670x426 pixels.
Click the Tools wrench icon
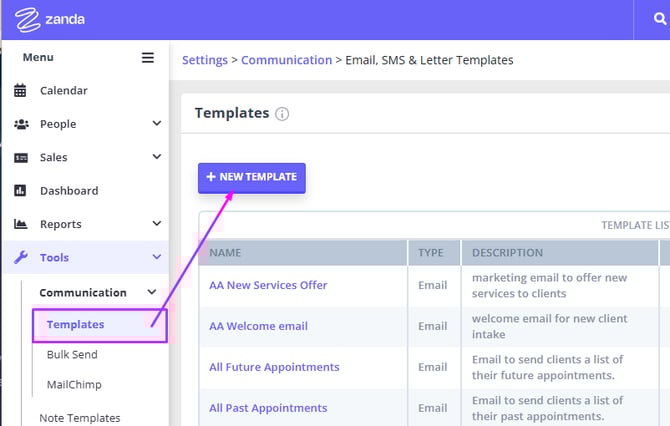[20, 258]
